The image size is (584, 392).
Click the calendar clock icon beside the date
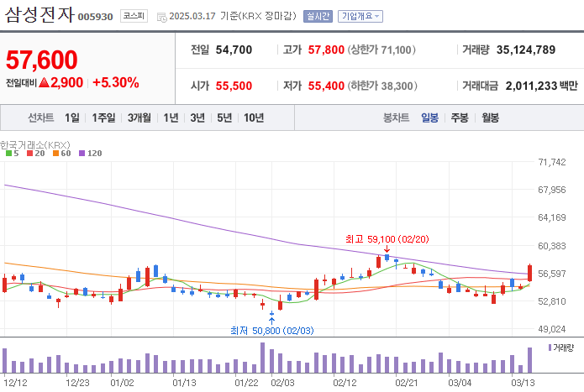coord(161,17)
